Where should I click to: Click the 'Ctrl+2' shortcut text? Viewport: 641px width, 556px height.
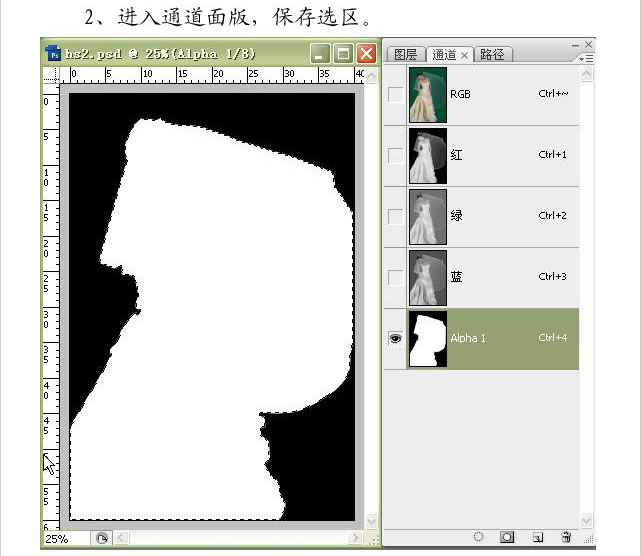point(553,215)
